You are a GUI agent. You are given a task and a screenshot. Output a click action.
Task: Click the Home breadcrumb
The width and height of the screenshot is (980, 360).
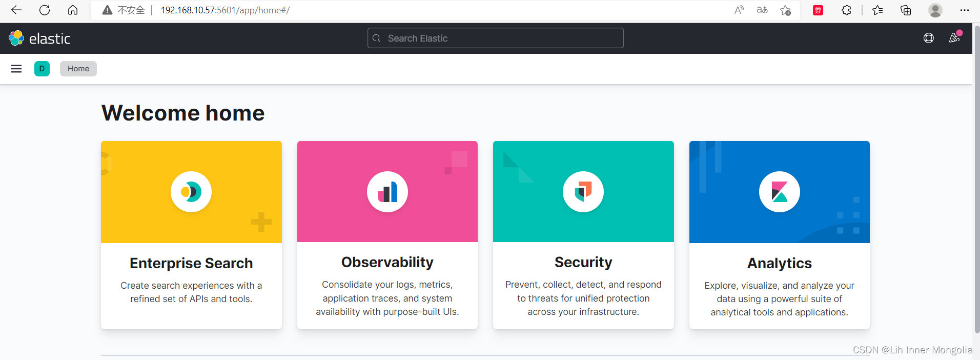click(x=78, y=69)
